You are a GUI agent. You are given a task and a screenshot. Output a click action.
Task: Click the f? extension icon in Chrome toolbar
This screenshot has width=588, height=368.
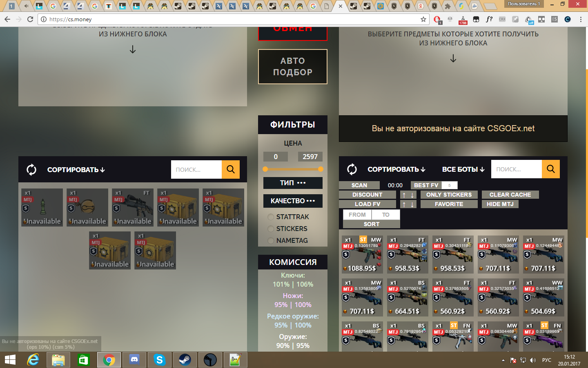pos(489,19)
